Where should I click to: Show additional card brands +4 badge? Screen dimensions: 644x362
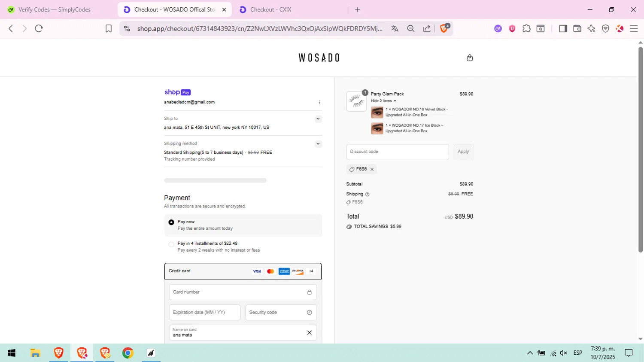[311, 271]
